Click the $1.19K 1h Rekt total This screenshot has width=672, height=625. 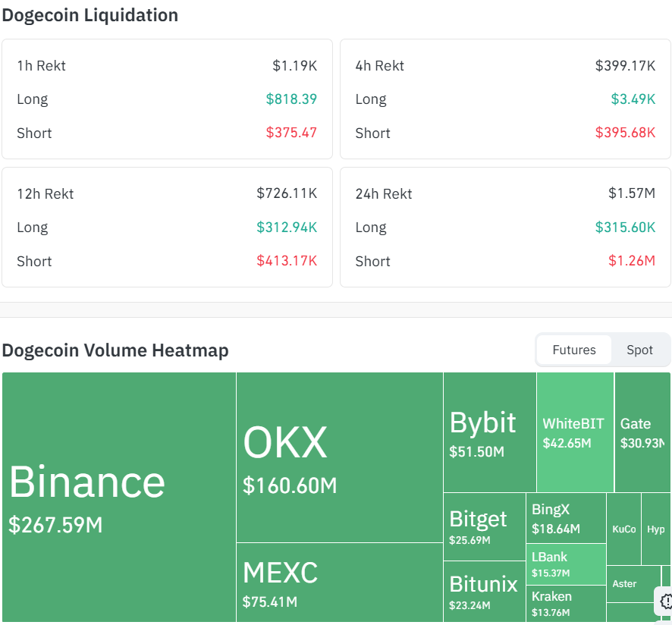click(x=295, y=65)
